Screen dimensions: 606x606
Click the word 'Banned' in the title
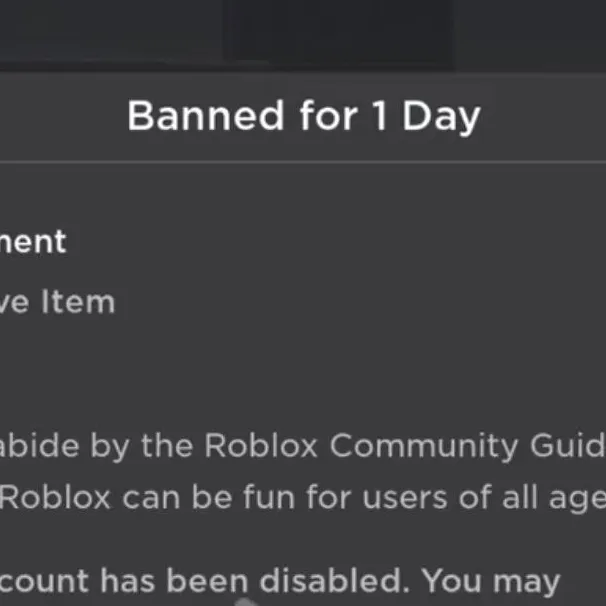192,116
